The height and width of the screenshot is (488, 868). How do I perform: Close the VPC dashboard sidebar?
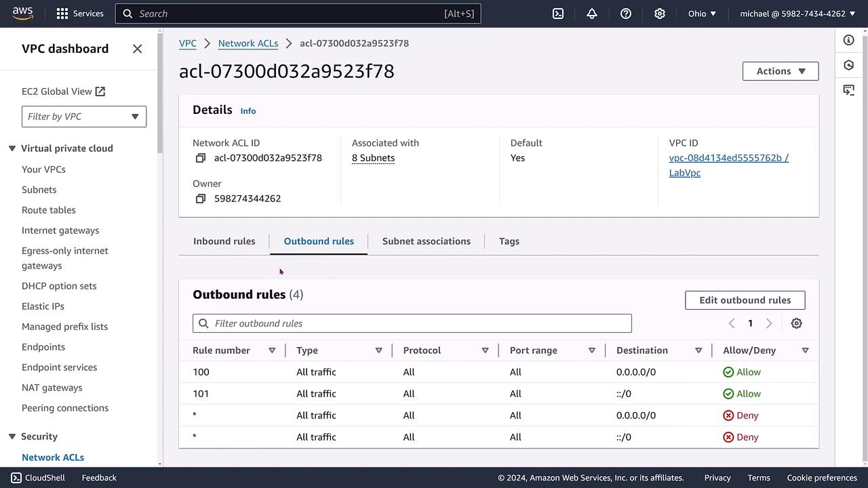pyautogui.click(x=137, y=49)
